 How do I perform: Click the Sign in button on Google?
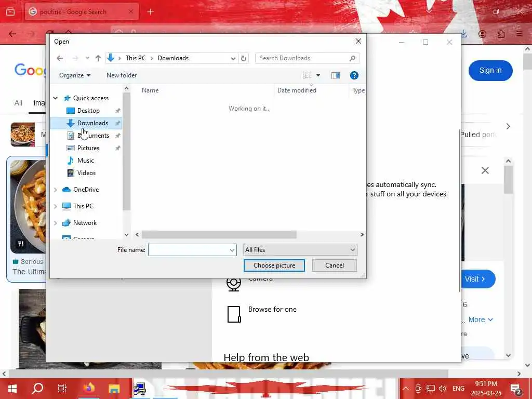click(x=490, y=71)
